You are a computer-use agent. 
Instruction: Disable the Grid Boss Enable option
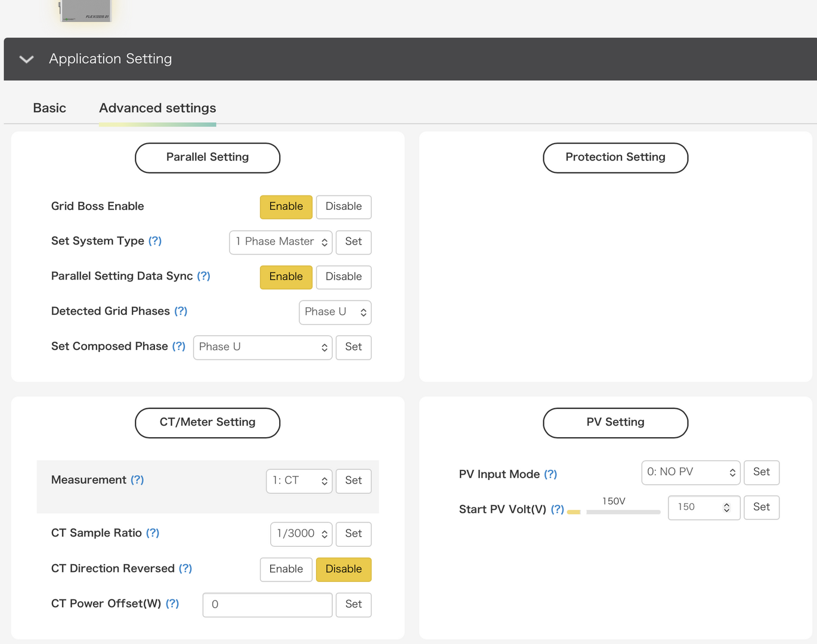343,207
